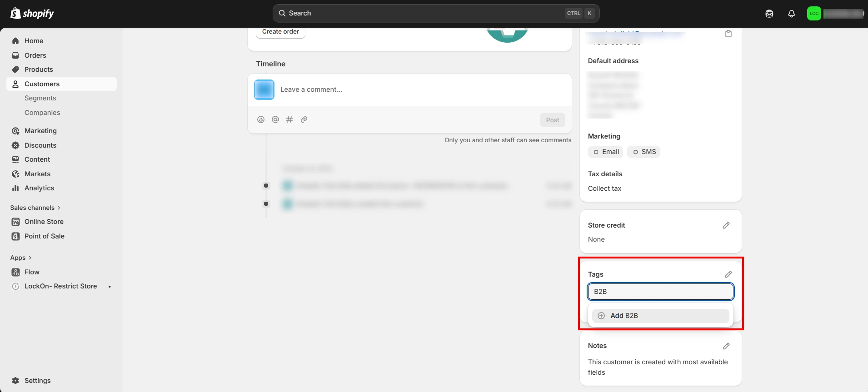This screenshot has height=392, width=868.
Task: Expand Sales channels list
Action: 35,208
